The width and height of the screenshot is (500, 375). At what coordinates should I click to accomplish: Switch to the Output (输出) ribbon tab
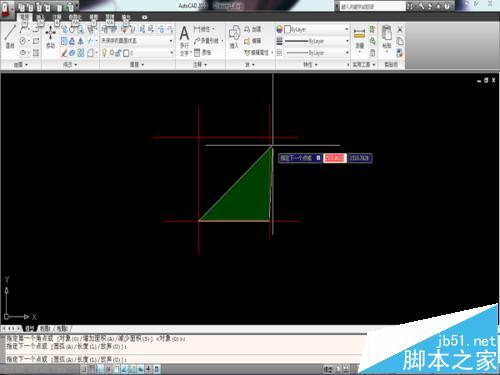(126, 17)
